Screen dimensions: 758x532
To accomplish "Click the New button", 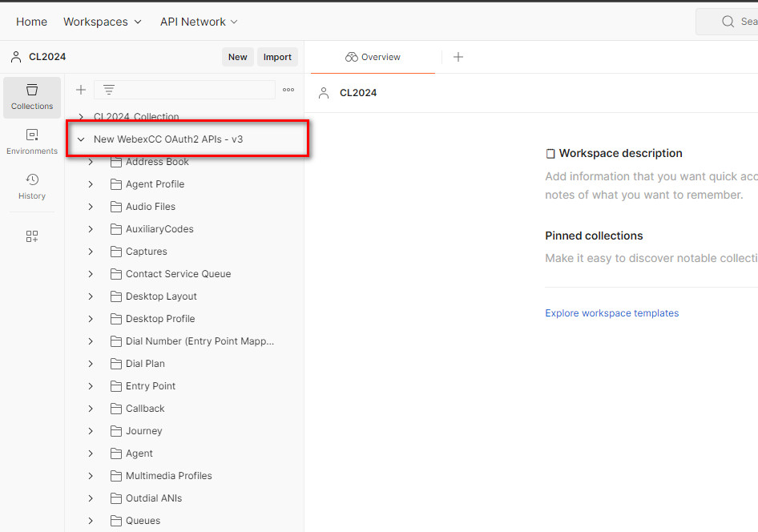I will (237, 57).
